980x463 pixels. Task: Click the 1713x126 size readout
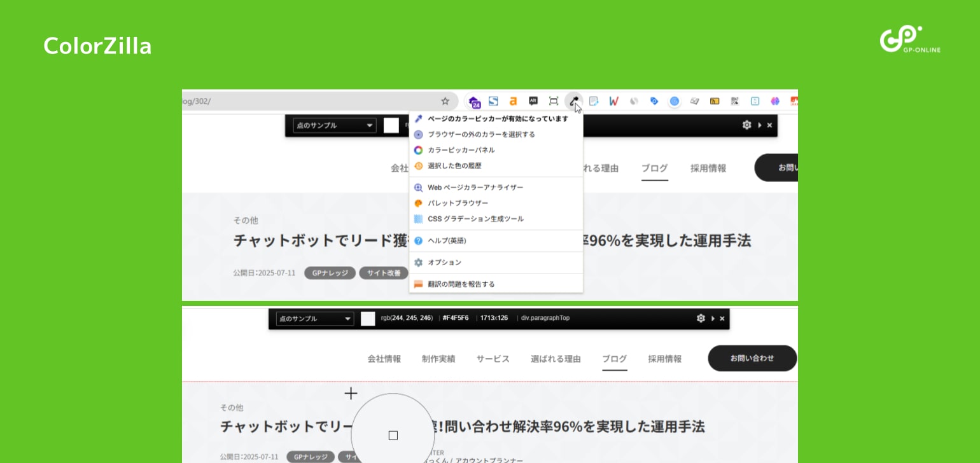pos(494,318)
